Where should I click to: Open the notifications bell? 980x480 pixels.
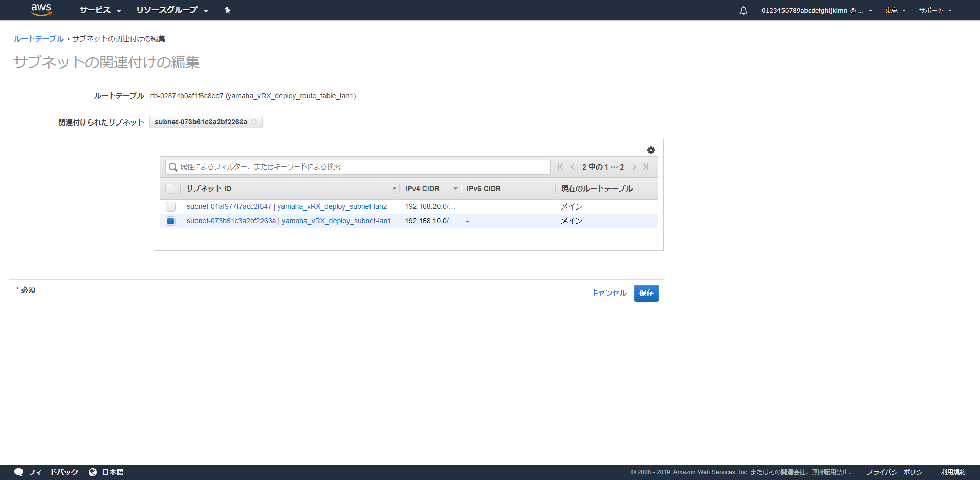pyautogui.click(x=743, y=10)
